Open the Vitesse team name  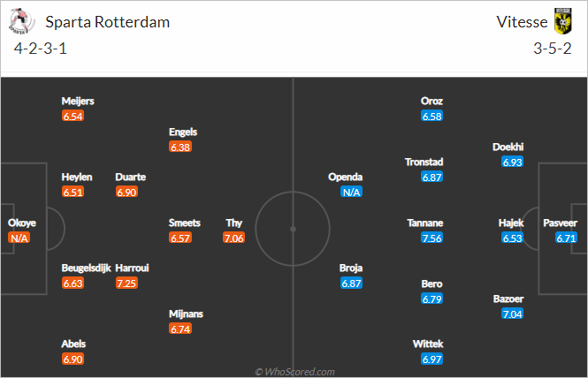[522, 22]
